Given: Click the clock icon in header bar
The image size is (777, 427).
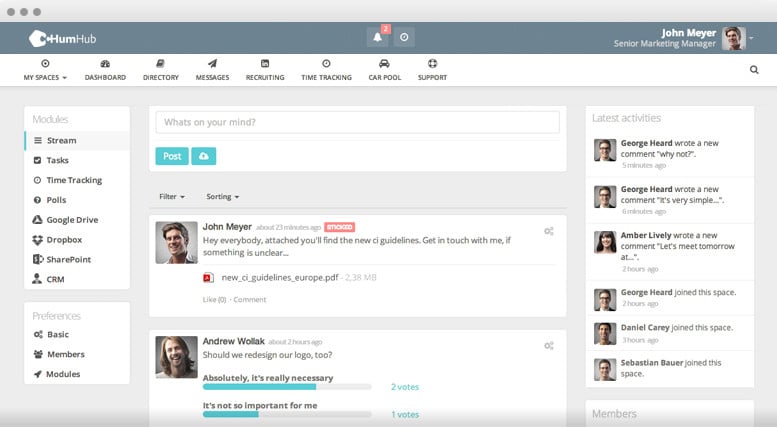Looking at the screenshot, I should 404,37.
